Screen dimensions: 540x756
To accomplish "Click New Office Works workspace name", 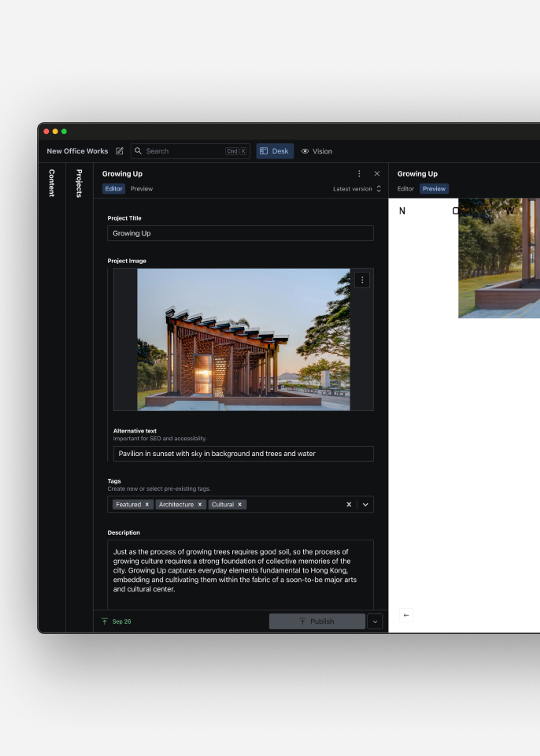I will pyautogui.click(x=77, y=151).
